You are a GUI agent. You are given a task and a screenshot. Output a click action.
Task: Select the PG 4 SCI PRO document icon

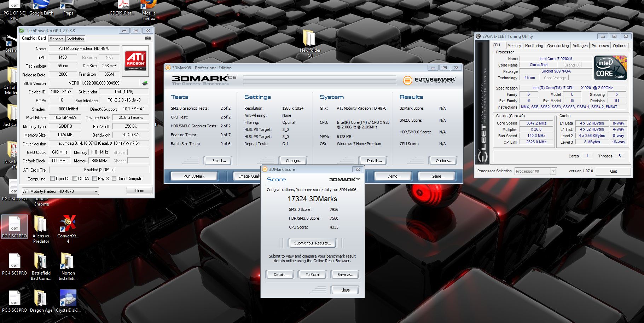(14, 265)
